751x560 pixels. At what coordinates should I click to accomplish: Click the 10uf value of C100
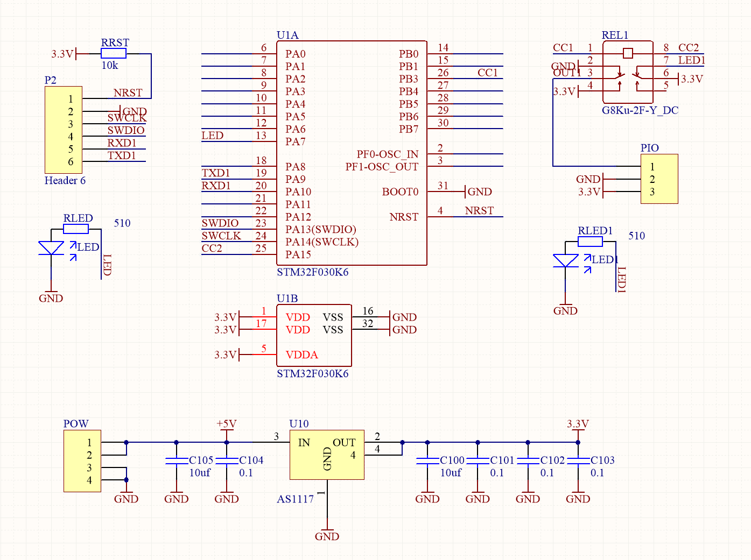click(451, 473)
